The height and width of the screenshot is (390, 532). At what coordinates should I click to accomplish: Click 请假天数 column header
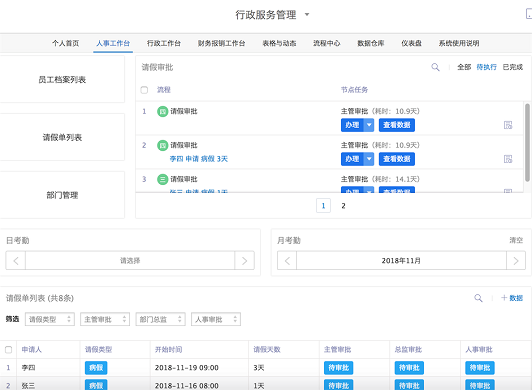click(267, 350)
